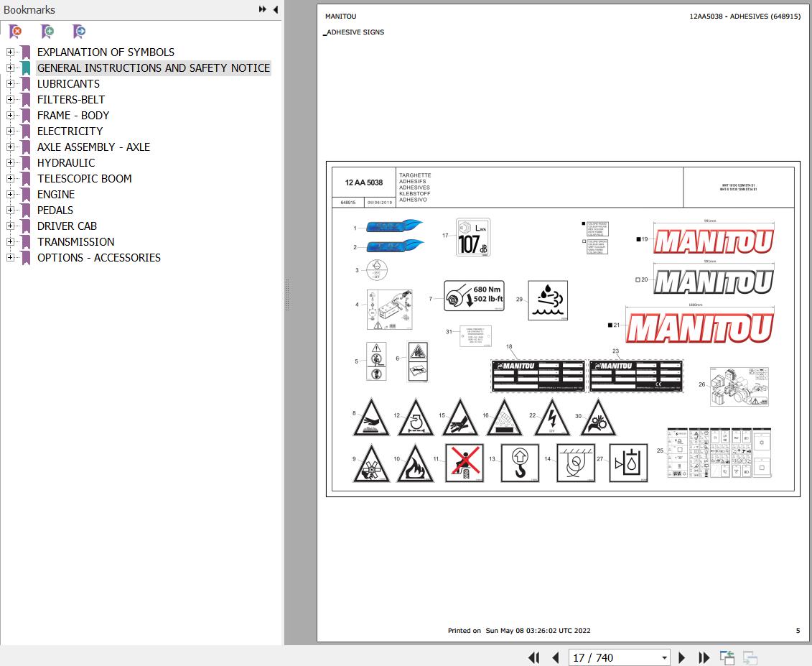The width and height of the screenshot is (812, 666).
Task: Go to the OPTIONS - ACCESSORIES bookmark
Action: point(99,258)
